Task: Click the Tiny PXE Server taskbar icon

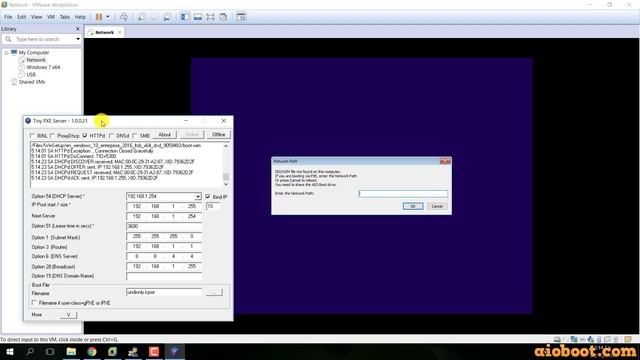Action: click(175, 351)
